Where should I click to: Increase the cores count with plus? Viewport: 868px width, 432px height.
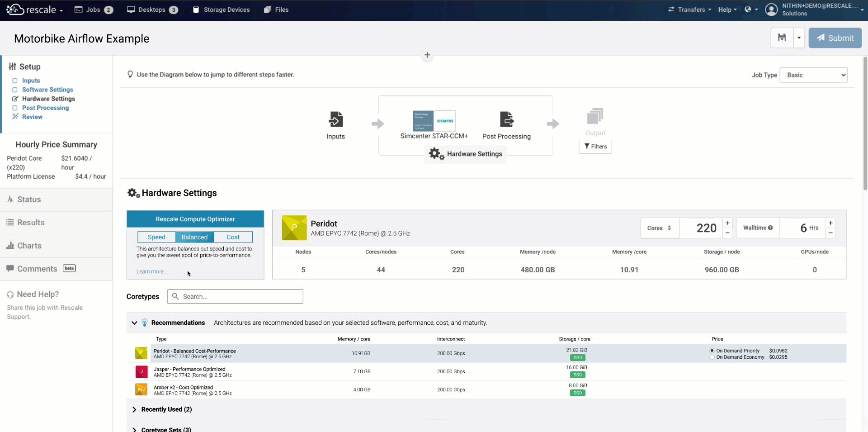(727, 223)
